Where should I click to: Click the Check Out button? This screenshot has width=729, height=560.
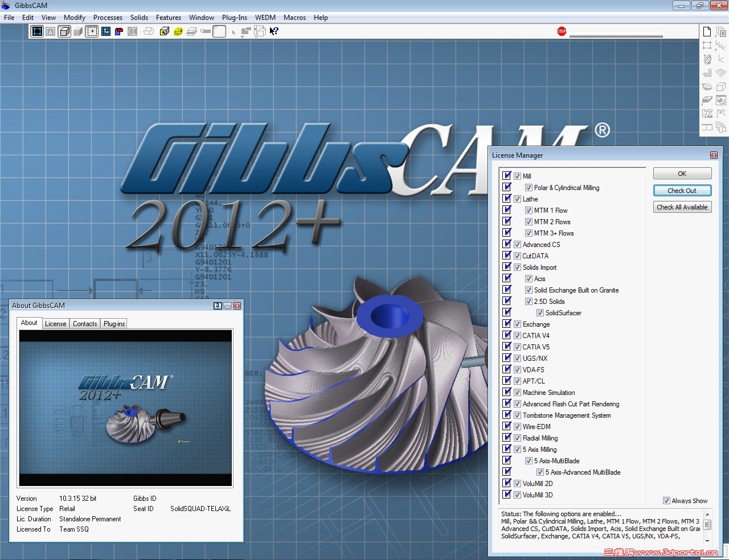point(682,191)
